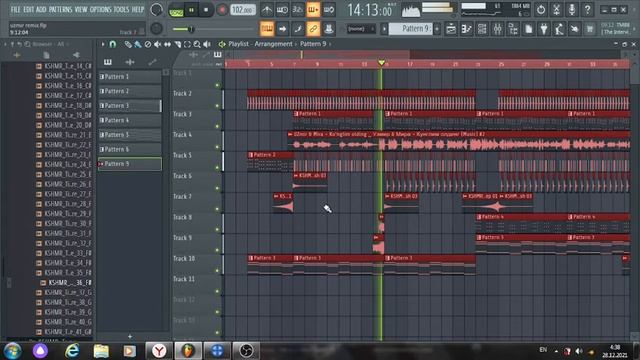Open the PATTERNS menu
The width and height of the screenshot is (640, 360).
pos(60,9)
